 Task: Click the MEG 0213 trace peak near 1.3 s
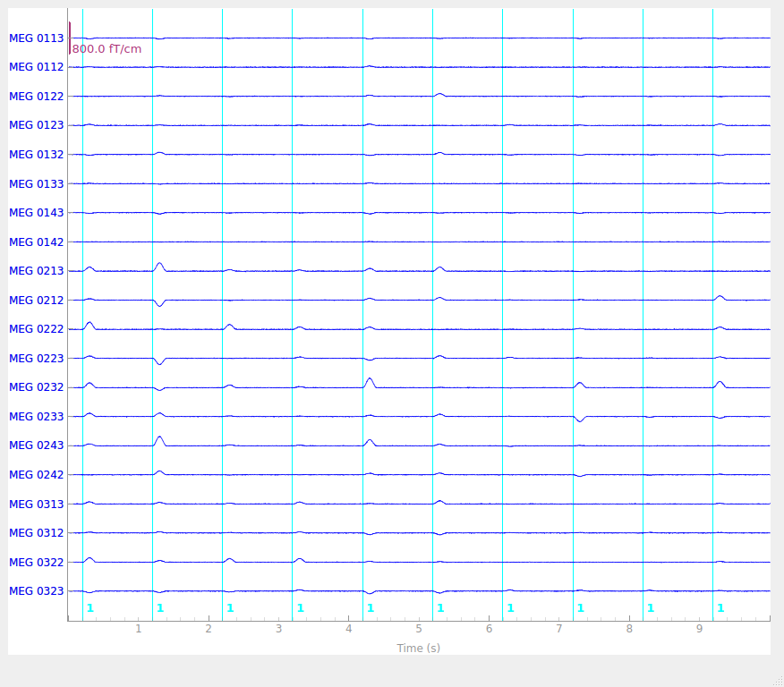point(159,263)
